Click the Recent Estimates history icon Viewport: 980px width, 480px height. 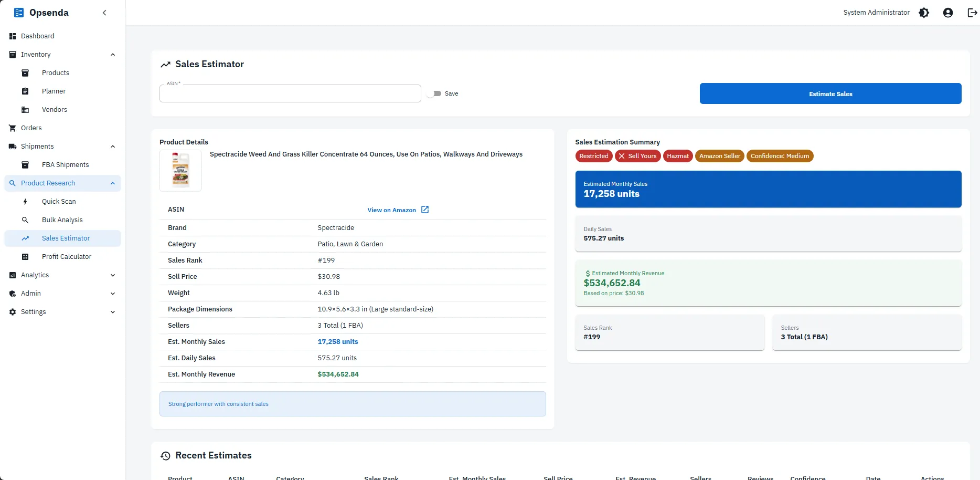pos(165,456)
